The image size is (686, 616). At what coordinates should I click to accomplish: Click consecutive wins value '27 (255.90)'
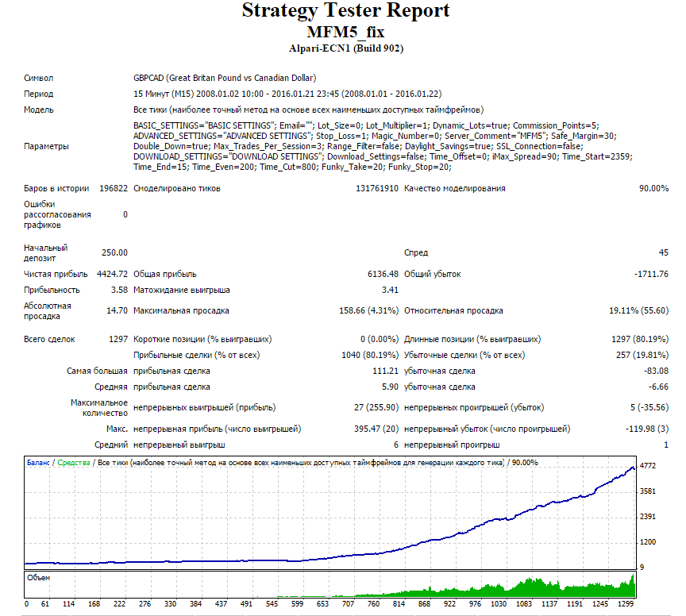coord(376,408)
